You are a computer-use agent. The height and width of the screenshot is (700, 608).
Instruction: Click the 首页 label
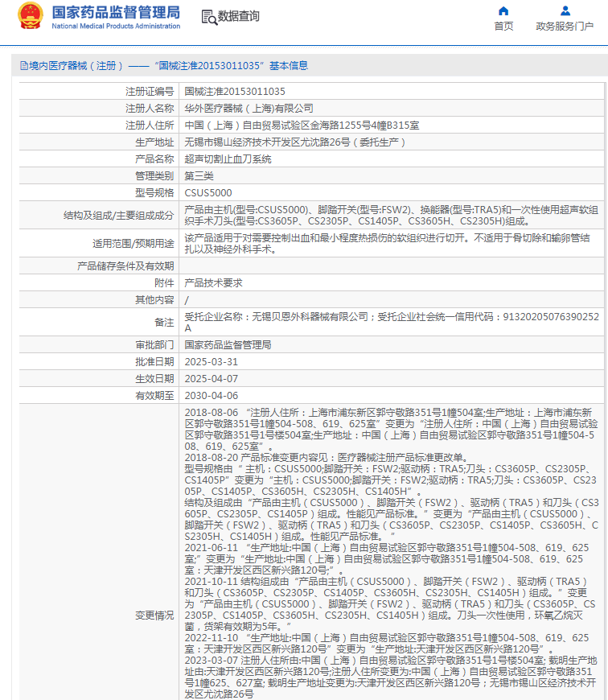(503, 27)
